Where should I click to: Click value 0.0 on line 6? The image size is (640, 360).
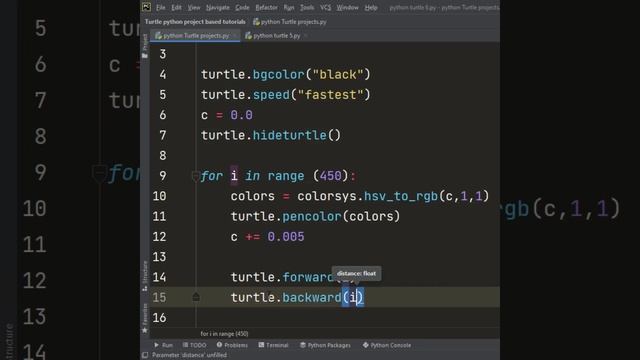click(x=241, y=115)
